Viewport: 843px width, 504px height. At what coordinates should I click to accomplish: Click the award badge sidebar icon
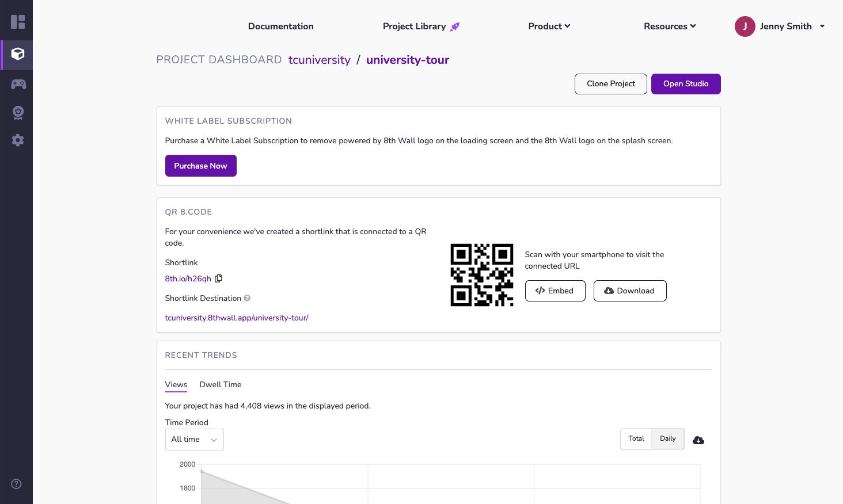point(18,113)
